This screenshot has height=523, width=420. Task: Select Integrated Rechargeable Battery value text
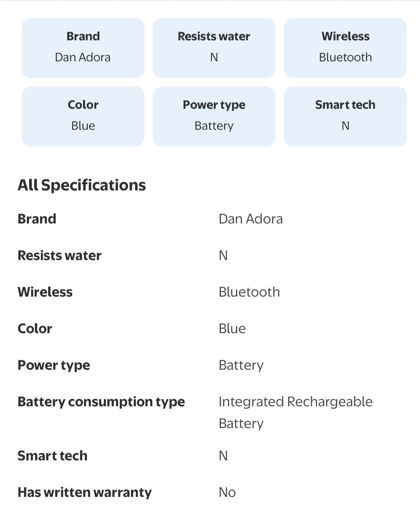tap(296, 413)
